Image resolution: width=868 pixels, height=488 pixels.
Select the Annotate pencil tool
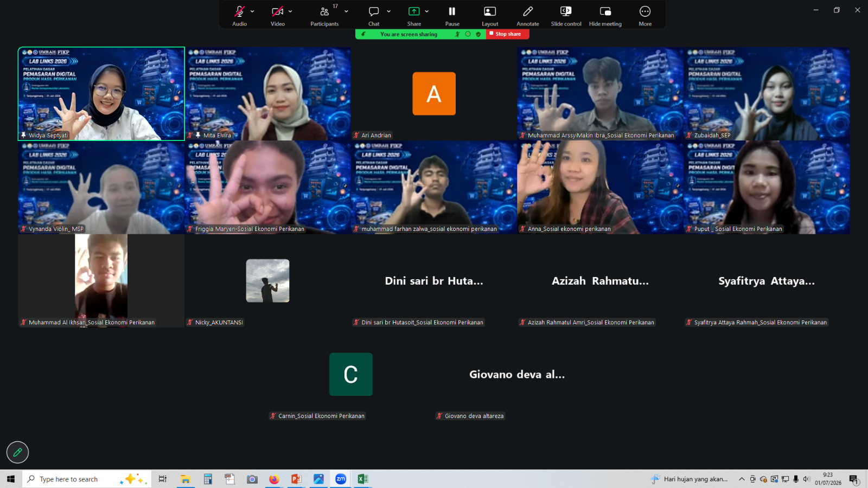click(528, 11)
